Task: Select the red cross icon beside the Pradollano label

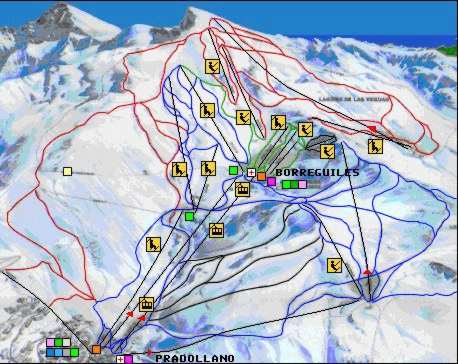Action: (x=120, y=359)
